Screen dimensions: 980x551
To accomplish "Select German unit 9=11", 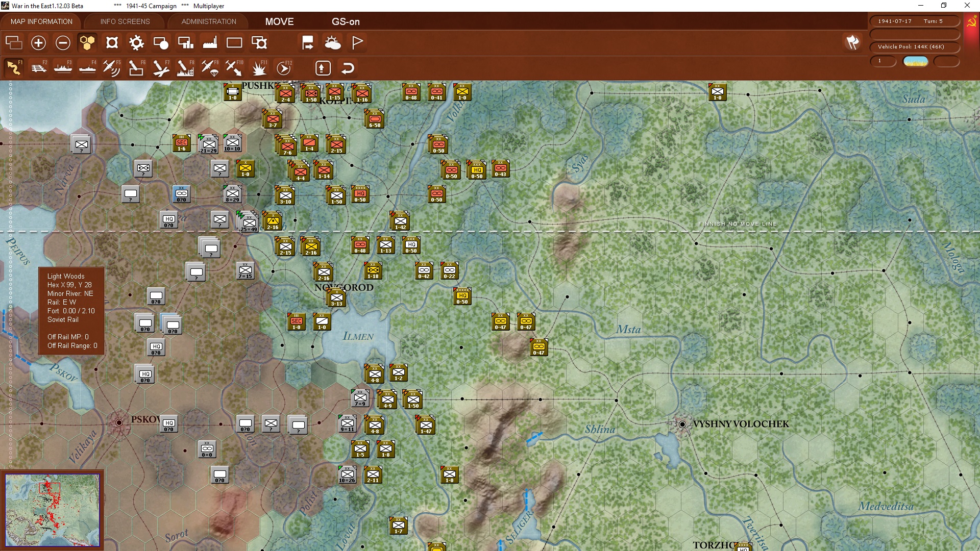I will [x=347, y=423].
